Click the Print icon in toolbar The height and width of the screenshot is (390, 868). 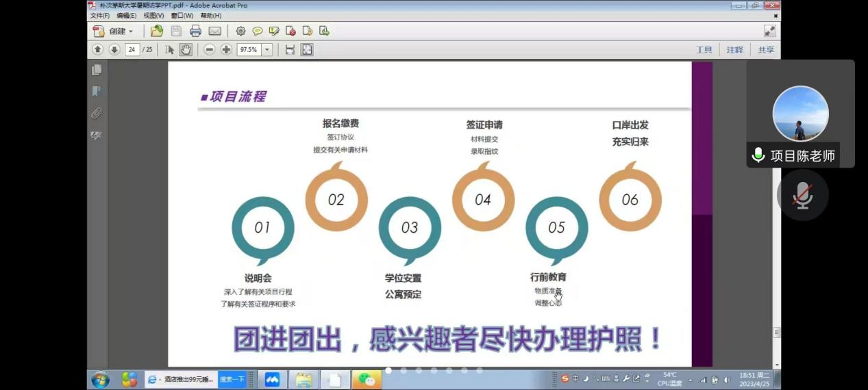point(195,31)
